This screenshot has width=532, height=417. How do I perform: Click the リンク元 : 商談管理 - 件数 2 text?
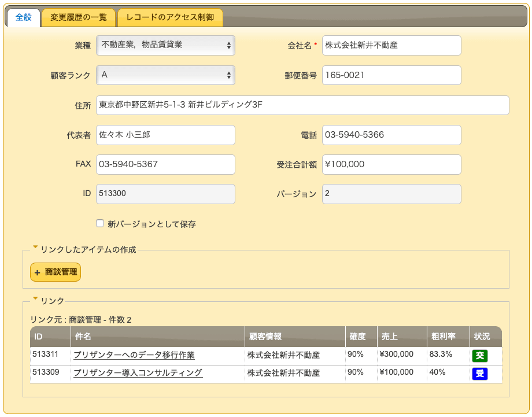click(81, 320)
